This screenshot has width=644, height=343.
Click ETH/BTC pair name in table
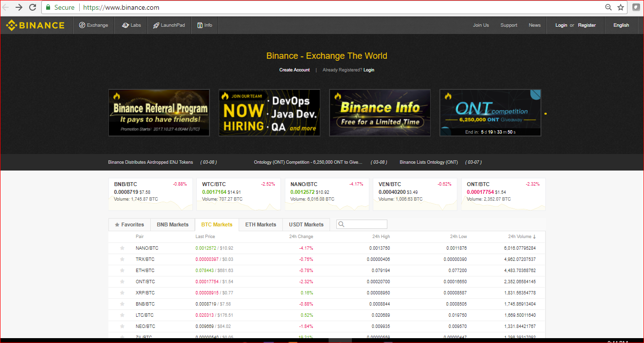click(x=145, y=271)
